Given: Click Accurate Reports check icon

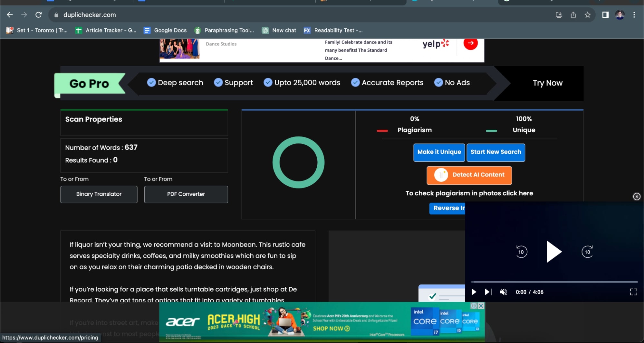Looking at the screenshot, I should [355, 83].
